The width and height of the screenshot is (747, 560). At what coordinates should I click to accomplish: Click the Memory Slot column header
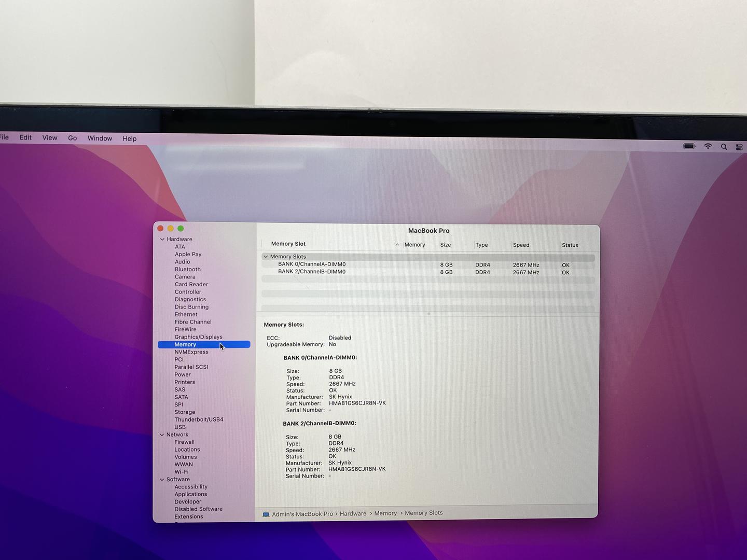pyautogui.click(x=288, y=244)
